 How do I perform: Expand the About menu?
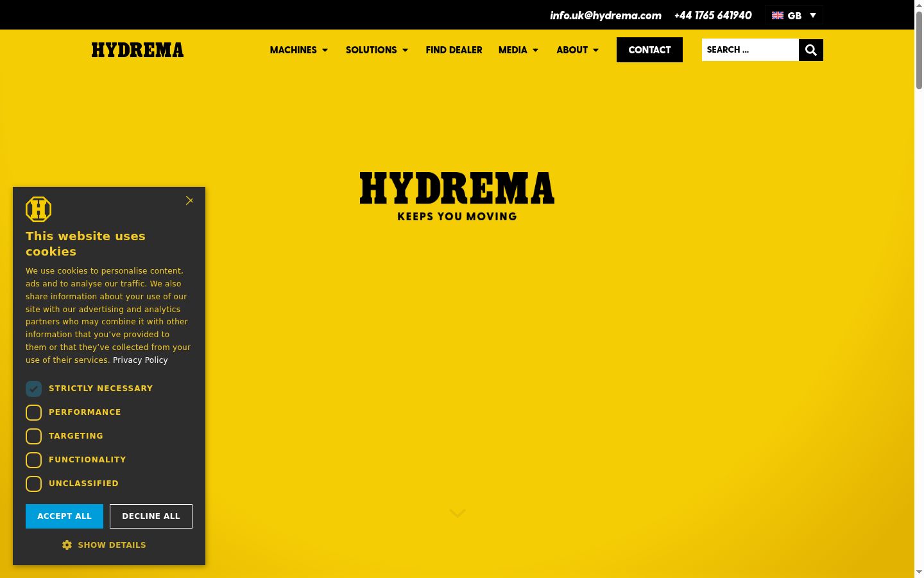point(577,50)
